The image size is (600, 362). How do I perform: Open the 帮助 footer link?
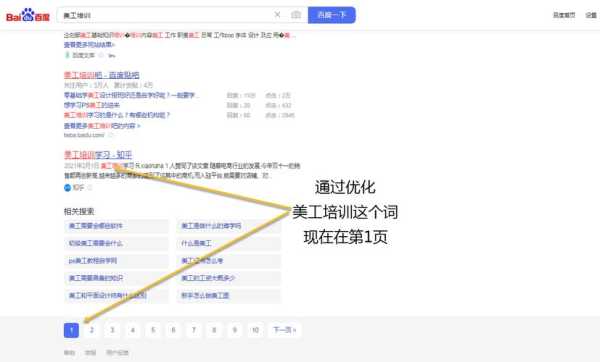[x=69, y=352]
